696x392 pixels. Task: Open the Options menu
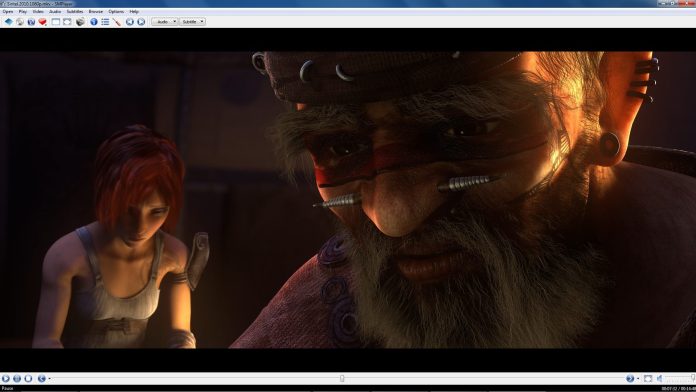pyautogui.click(x=116, y=12)
